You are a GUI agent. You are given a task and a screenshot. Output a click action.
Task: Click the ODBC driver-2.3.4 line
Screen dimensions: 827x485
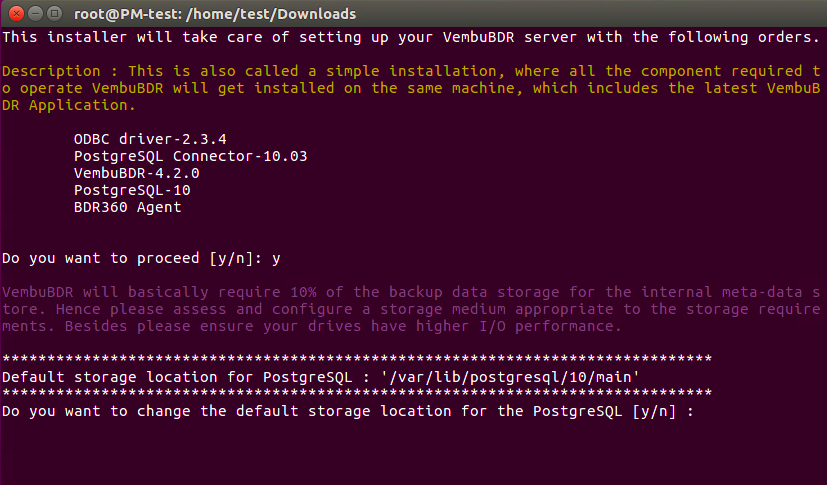pyautogui.click(x=150, y=139)
